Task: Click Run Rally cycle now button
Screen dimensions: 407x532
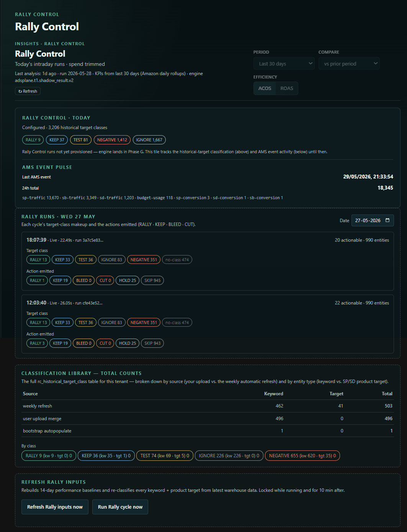Action: click(120, 507)
